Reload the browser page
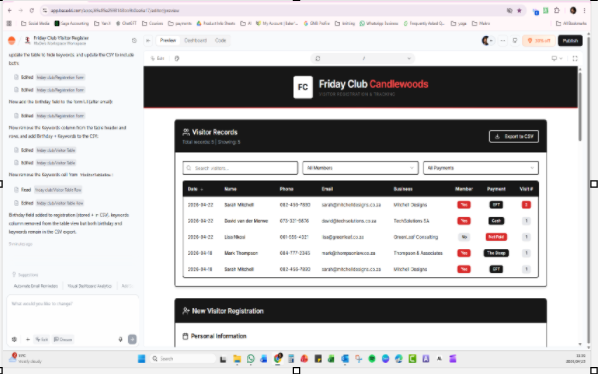The height and width of the screenshot is (374, 598). click(x=32, y=11)
